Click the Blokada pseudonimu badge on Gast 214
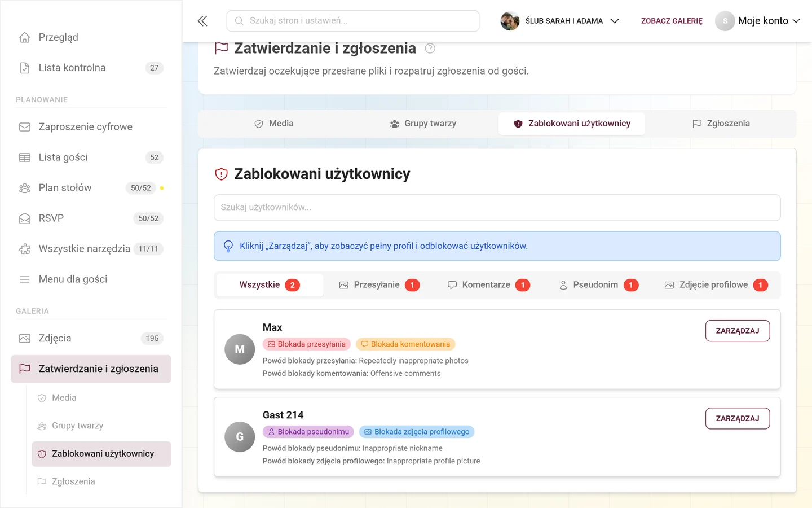 [308, 432]
